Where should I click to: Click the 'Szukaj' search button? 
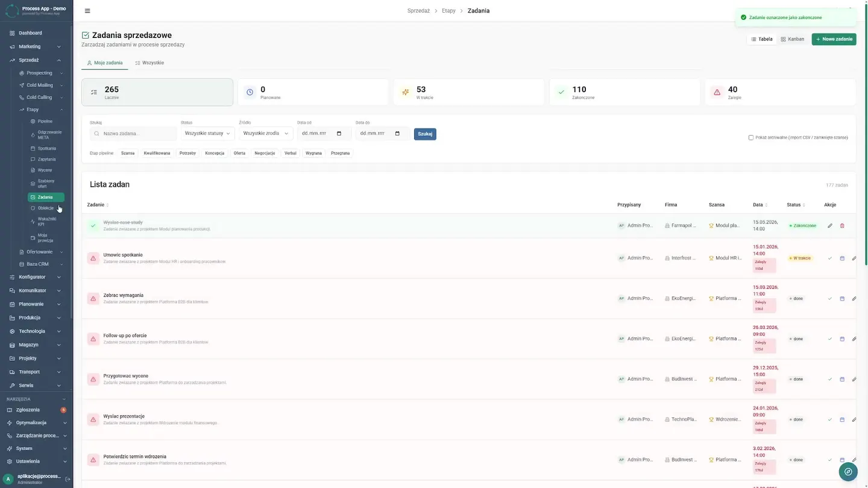(425, 134)
